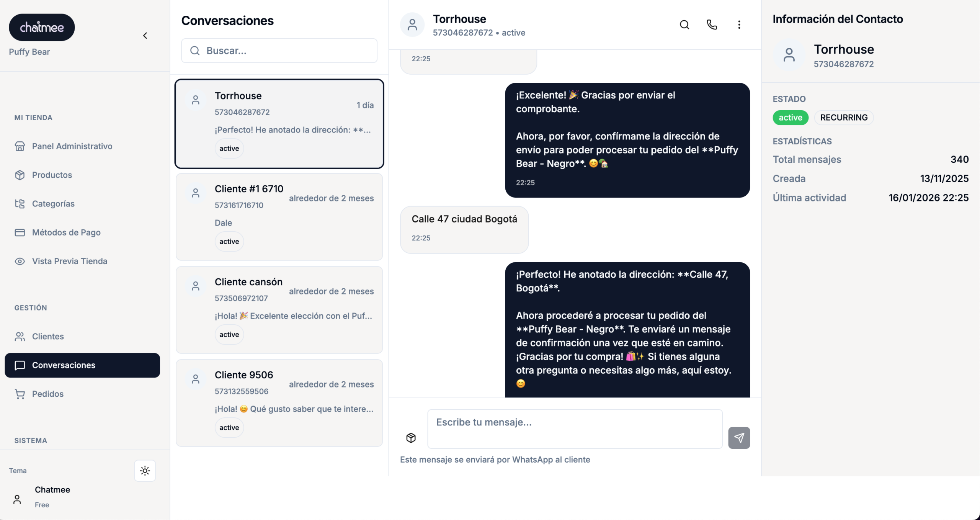The width and height of the screenshot is (980, 520).
Task: Select the Cliente #1 6710 conversation
Action: [279, 217]
